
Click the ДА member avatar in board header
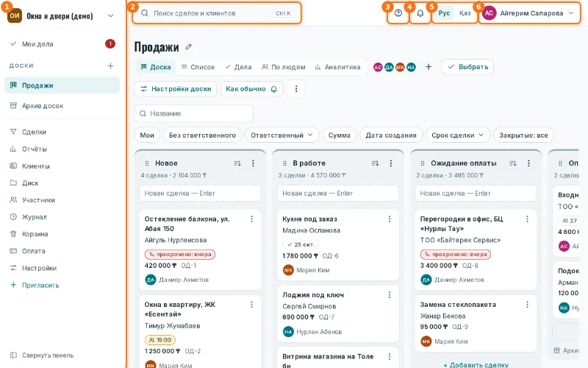pyautogui.click(x=389, y=67)
